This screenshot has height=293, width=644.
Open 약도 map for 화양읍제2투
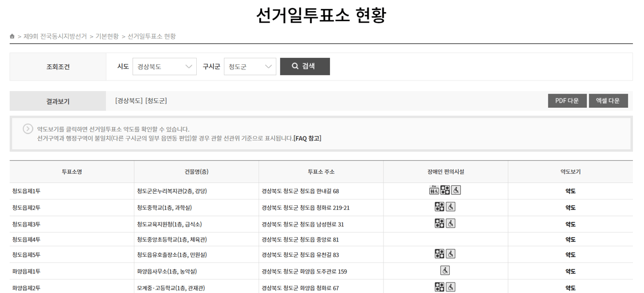click(x=571, y=288)
